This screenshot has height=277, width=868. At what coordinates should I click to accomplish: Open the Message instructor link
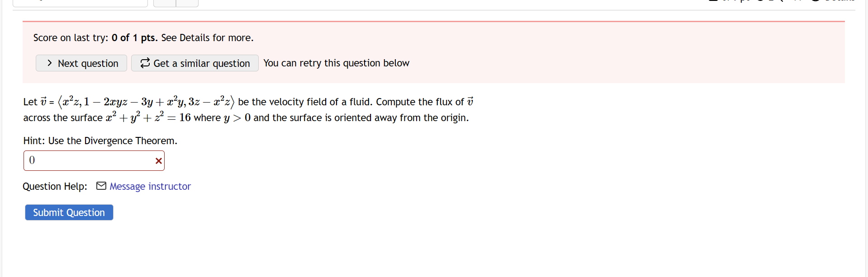(150, 186)
